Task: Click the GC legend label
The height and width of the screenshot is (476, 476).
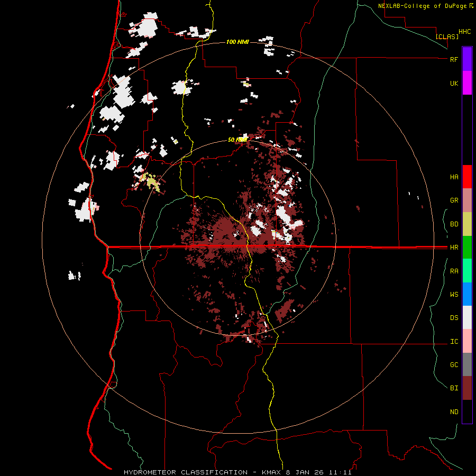Action: (x=454, y=365)
